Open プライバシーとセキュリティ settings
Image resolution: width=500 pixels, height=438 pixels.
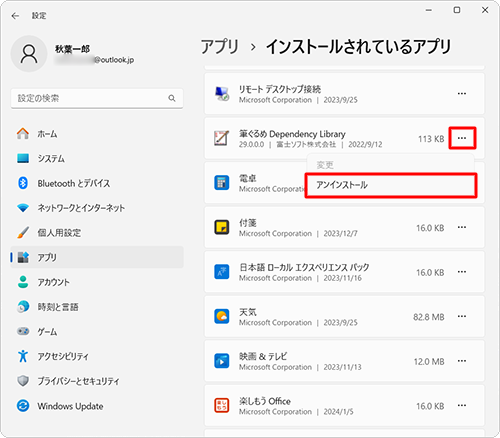point(97,381)
